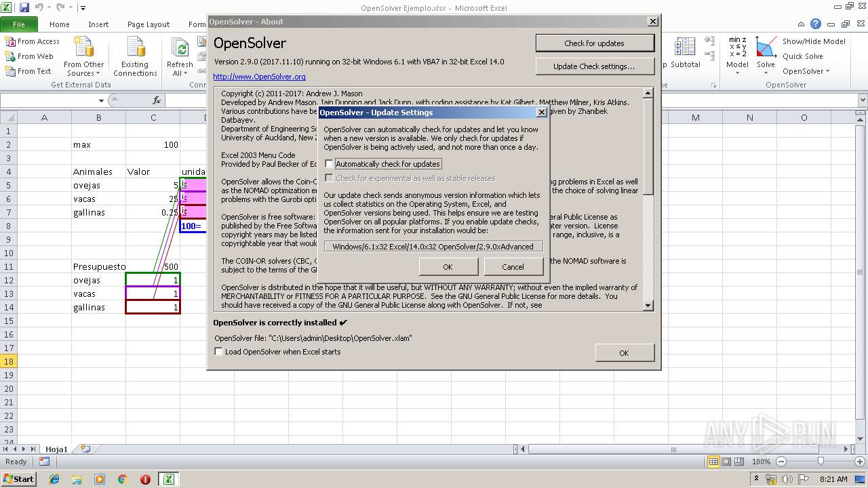Open the Windows Start menu
868x488 pixels.
[x=19, y=479]
